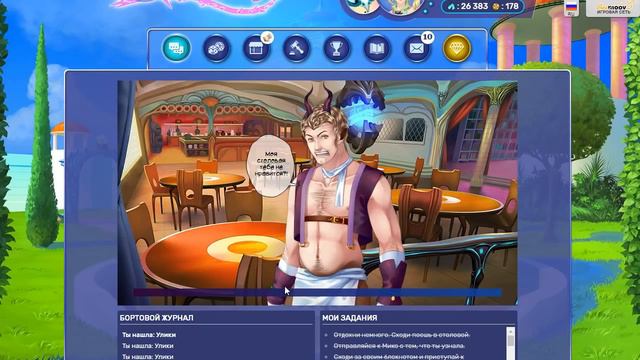Screen dimensions: 640x360
Task: Click the left companion avatar portrait
Action: point(363,5)
